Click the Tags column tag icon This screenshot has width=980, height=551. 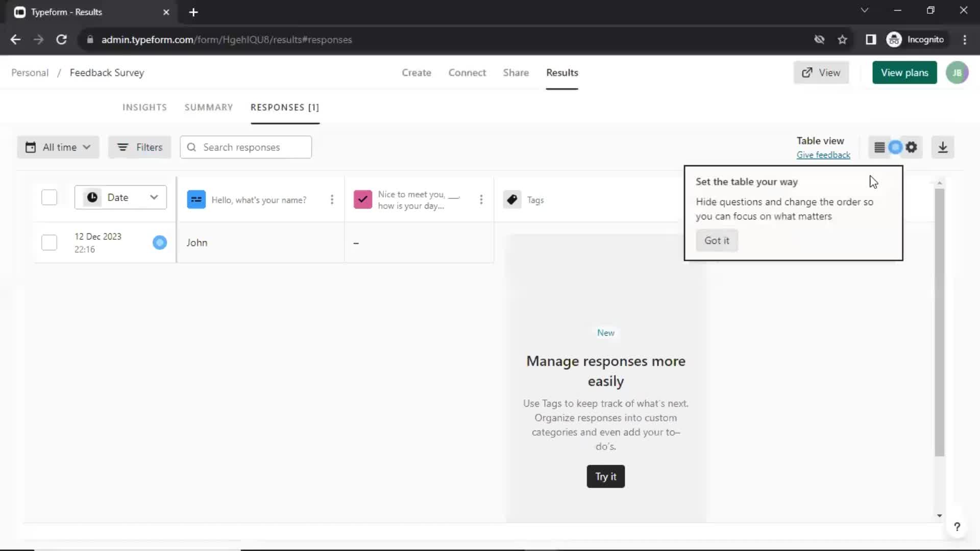[512, 199]
